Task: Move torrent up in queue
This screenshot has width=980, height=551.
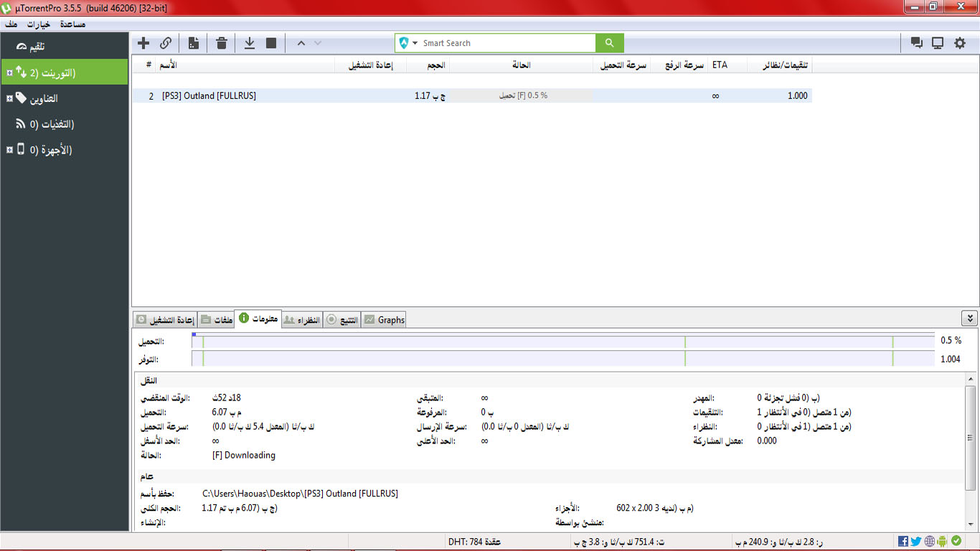Action: click(301, 43)
